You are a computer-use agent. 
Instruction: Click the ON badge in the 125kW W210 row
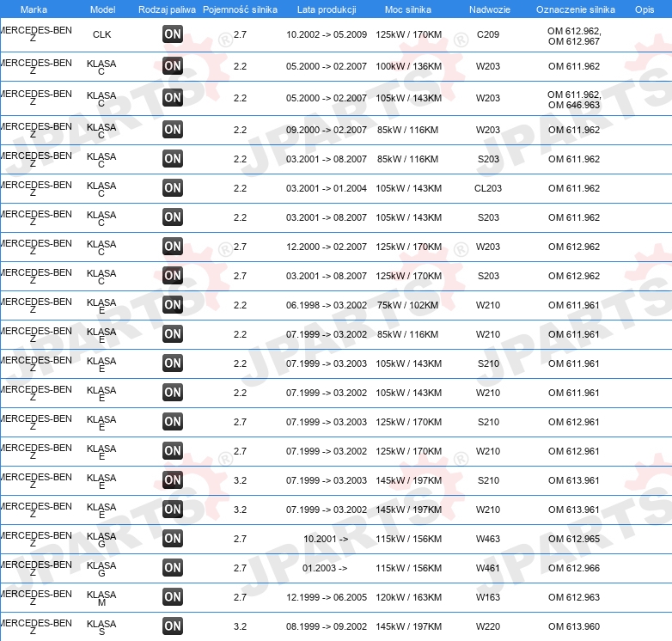173,451
